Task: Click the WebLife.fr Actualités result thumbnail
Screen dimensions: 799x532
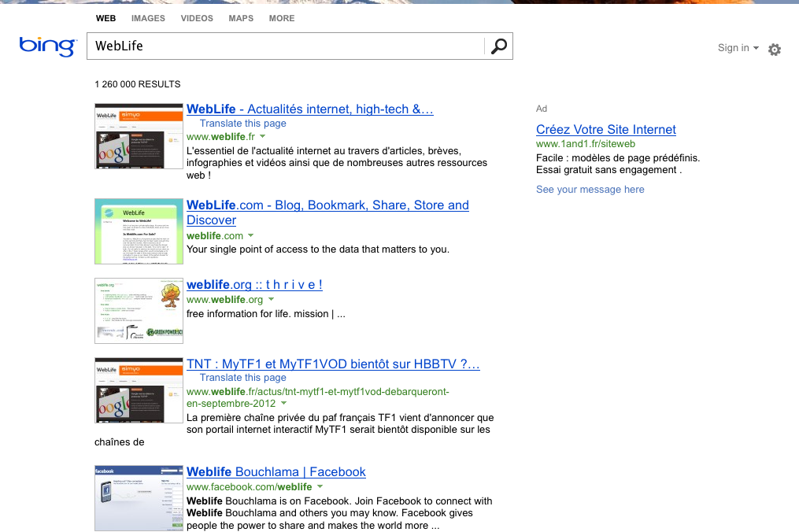Action: [x=139, y=136]
